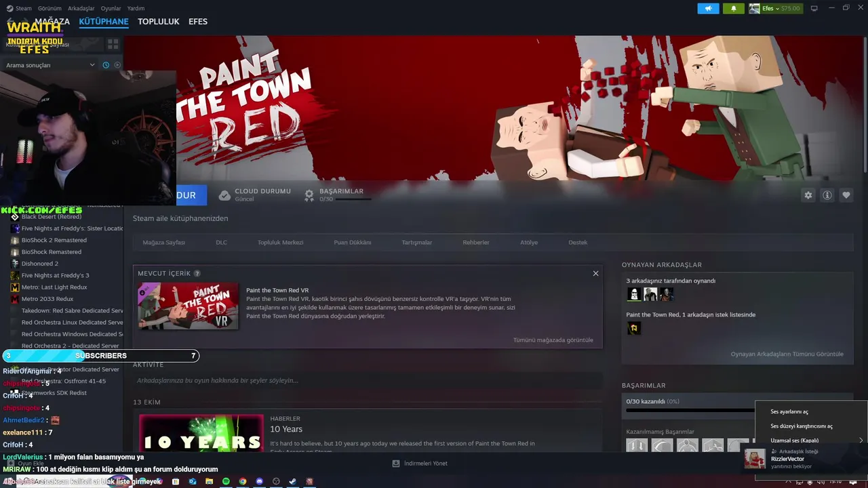Open Discord from the taskbar
Screen dimensions: 868x488
[x=259, y=481]
